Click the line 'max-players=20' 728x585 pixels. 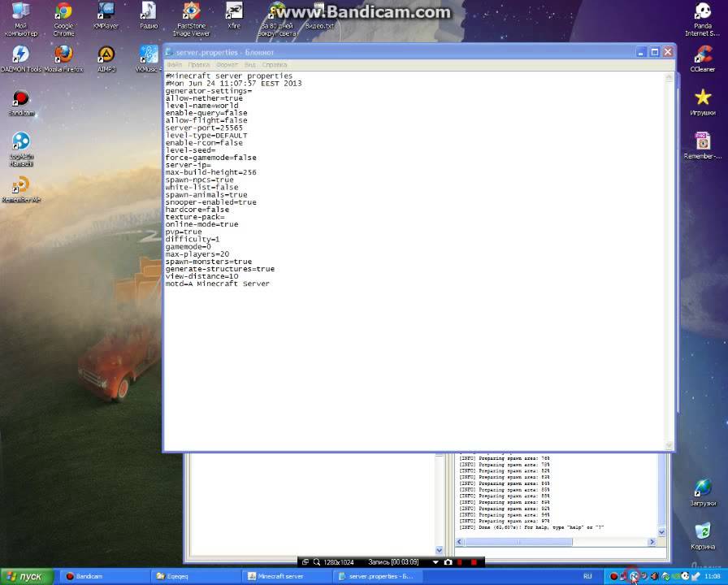point(197,254)
